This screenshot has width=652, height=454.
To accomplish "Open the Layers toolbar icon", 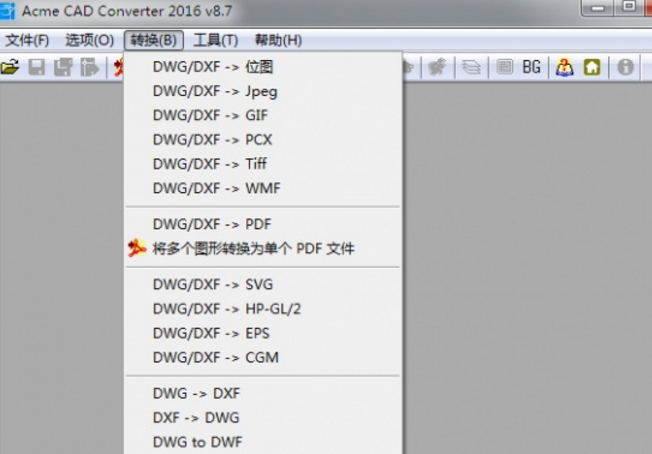I will (x=471, y=67).
